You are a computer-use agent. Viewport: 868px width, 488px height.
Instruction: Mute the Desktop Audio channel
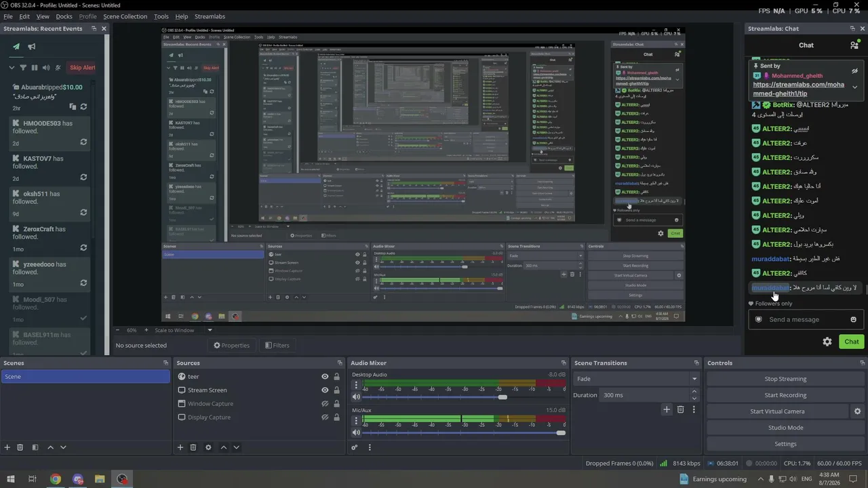pyautogui.click(x=356, y=396)
